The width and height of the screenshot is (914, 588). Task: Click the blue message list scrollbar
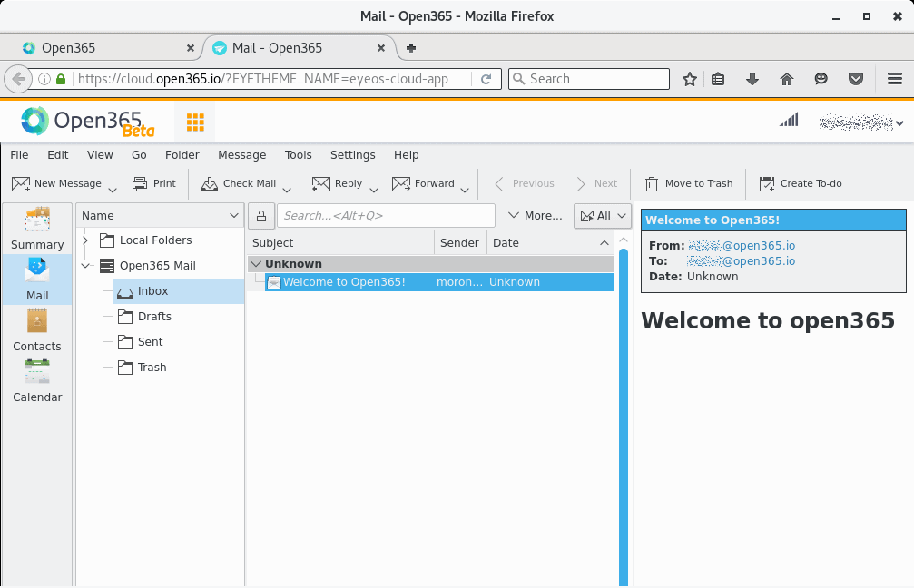point(623,408)
